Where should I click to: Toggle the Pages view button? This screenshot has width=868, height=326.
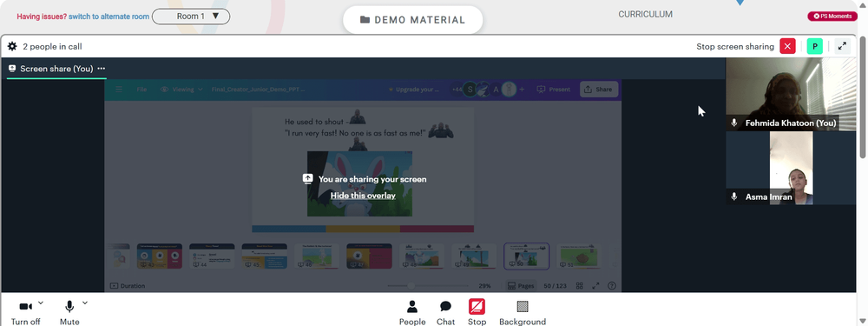(521, 286)
